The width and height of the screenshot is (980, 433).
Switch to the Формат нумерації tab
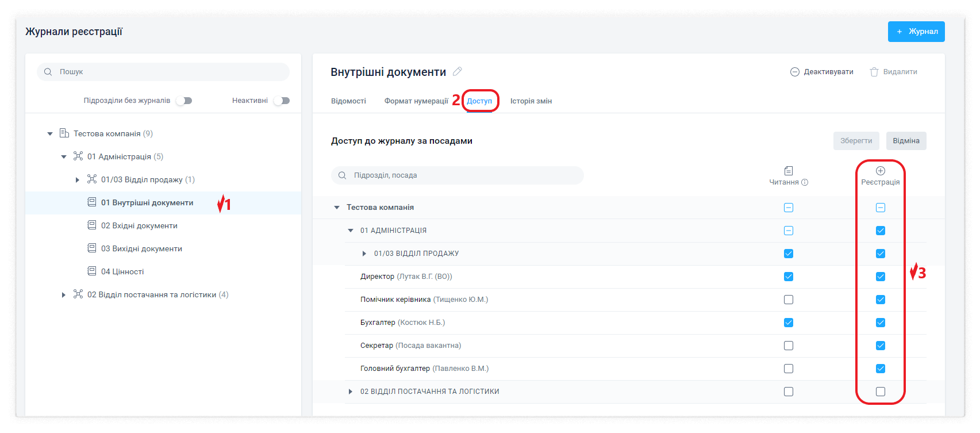tap(416, 101)
